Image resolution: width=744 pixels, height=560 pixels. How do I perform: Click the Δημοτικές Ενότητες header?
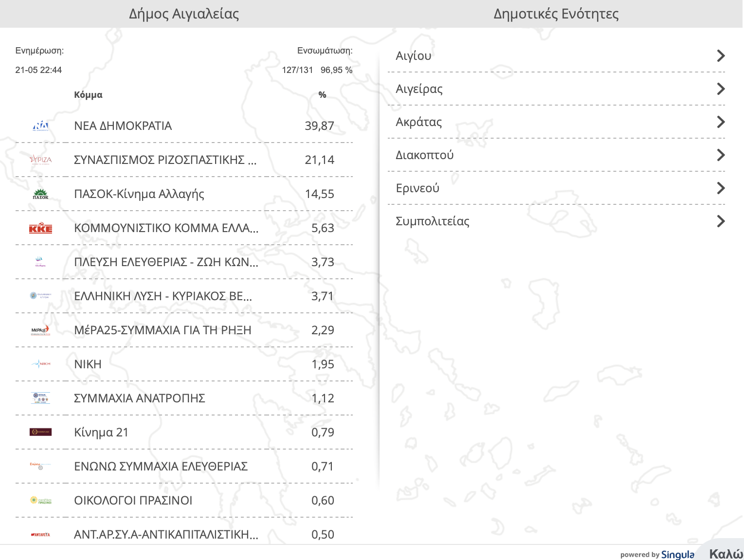tap(556, 14)
